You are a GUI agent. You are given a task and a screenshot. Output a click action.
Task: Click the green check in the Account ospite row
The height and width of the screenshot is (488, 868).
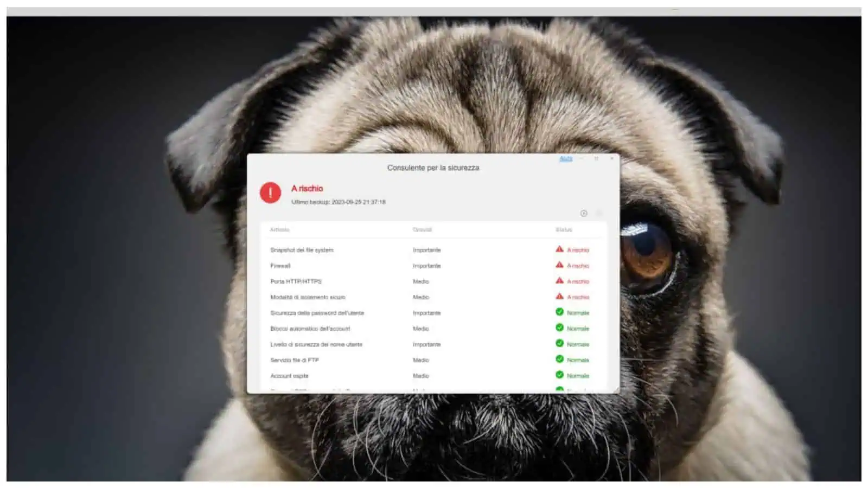click(x=559, y=375)
